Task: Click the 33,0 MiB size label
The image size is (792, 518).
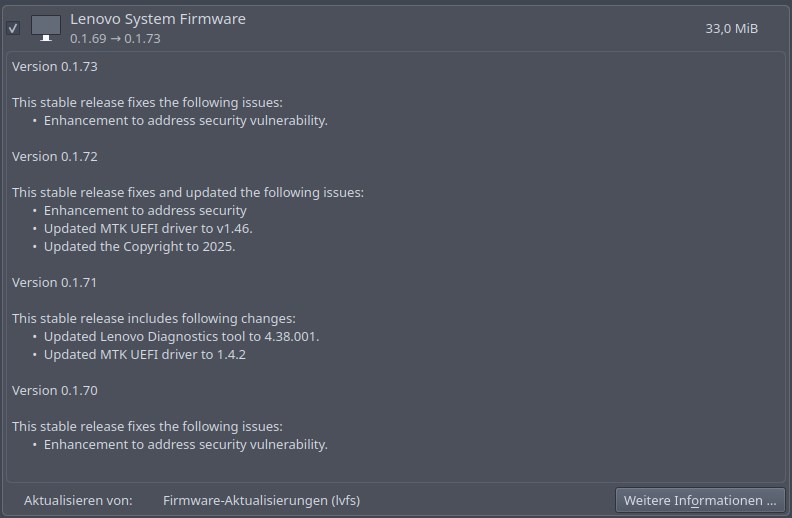Action: [731, 28]
